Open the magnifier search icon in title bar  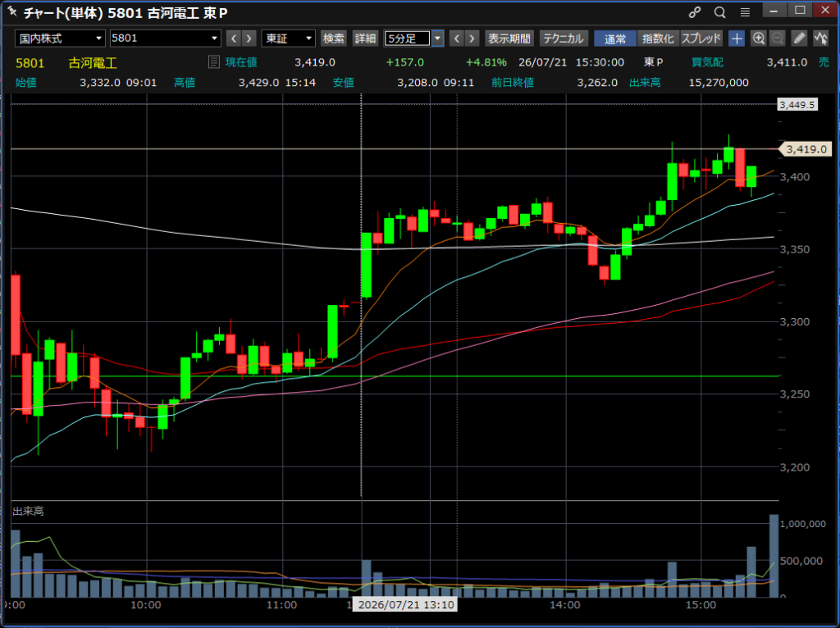(x=719, y=12)
